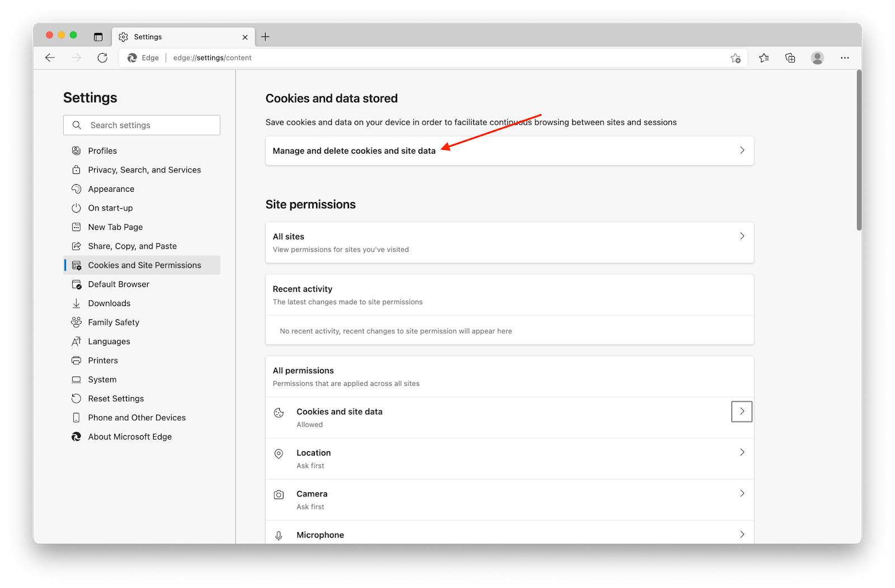Click the location pin icon

click(279, 454)
